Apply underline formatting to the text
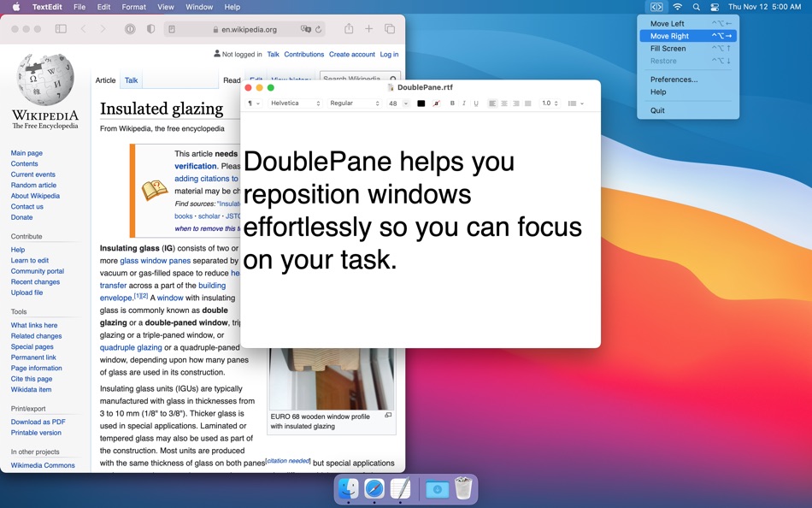The image size is (812, 508). pos(475,103)
